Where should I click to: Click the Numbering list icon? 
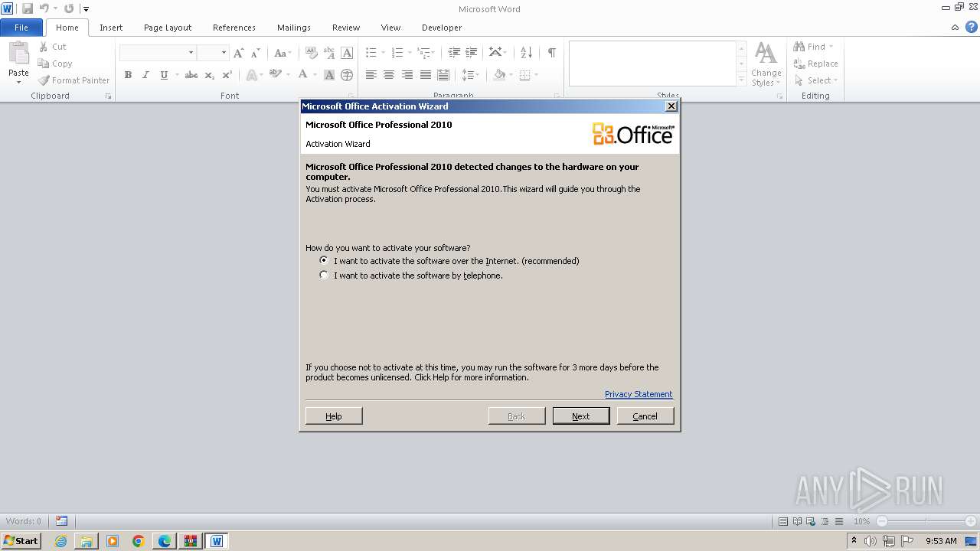[397, 53]
